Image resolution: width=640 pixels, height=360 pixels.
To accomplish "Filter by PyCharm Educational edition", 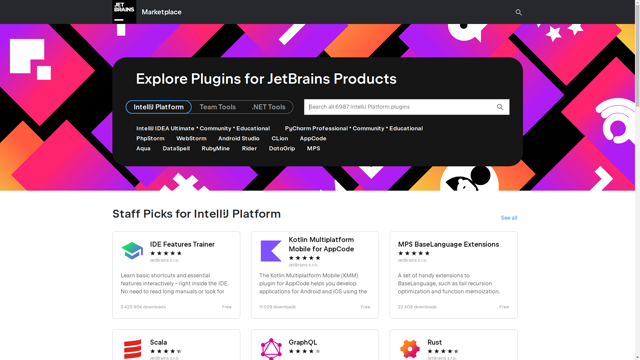I will pyautogui.click(x=406, y=128).
